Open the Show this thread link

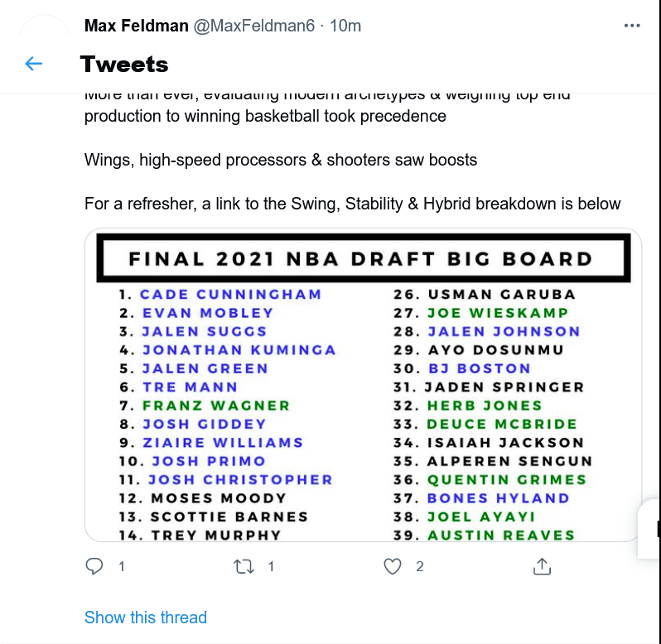[x=146, y=618]
